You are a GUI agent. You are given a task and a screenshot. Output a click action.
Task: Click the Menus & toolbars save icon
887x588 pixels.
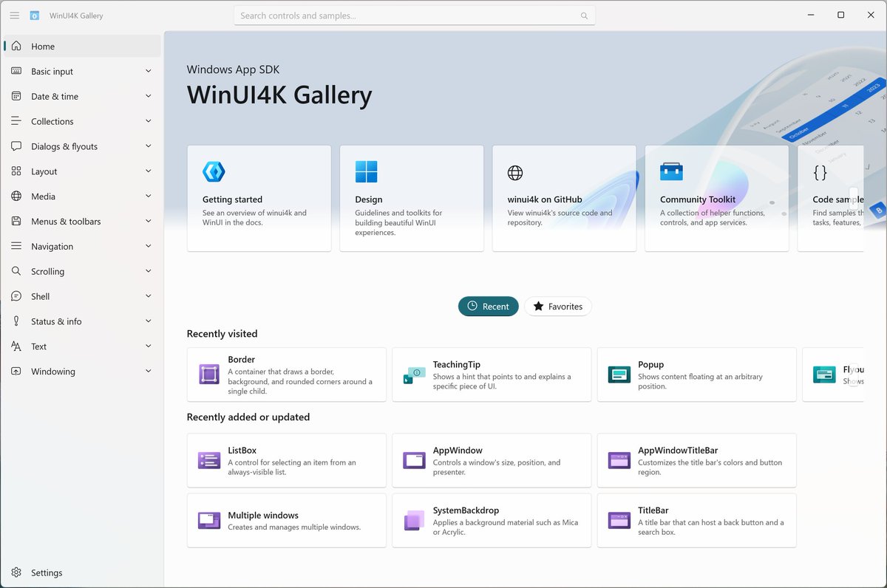[x=16, y=221]
